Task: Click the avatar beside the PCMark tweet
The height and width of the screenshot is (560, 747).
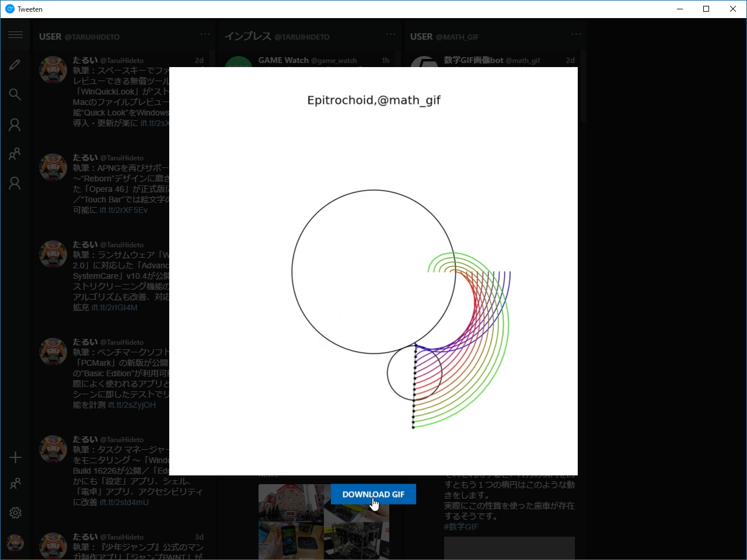Action: [53, 352]
